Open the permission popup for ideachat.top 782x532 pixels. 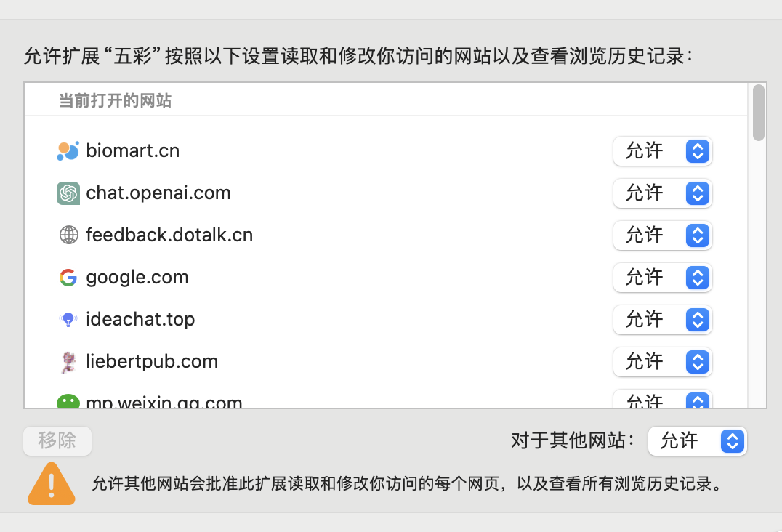(662, 320)
